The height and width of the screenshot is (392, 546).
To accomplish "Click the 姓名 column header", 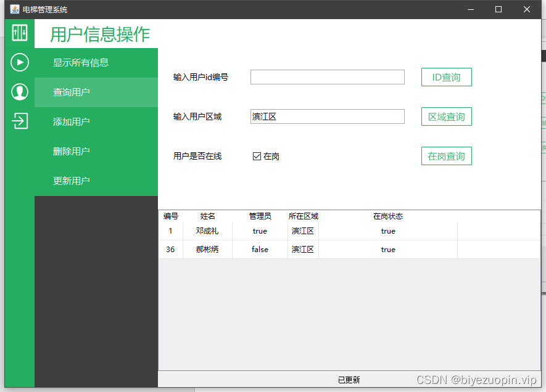I will [x=208, y=216].
